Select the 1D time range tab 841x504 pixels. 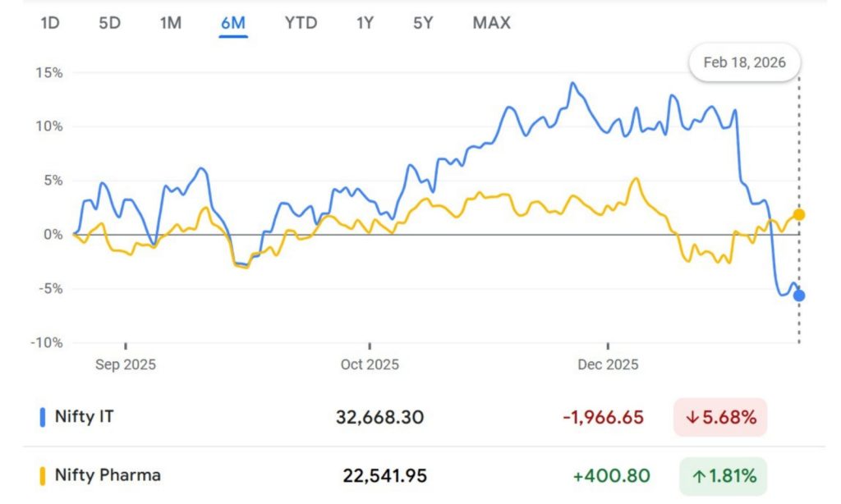click(x=49, y=23)
